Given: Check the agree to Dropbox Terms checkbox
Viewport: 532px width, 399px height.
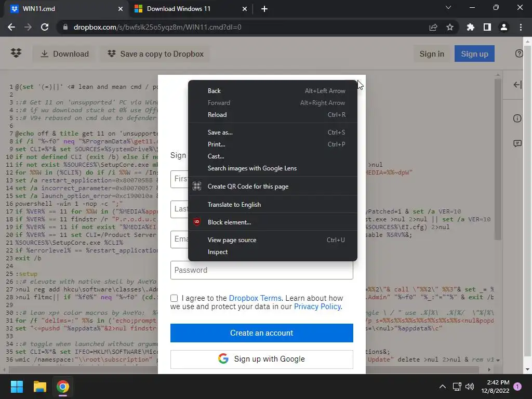Looking at the screenshot, I should pos(174,298).
